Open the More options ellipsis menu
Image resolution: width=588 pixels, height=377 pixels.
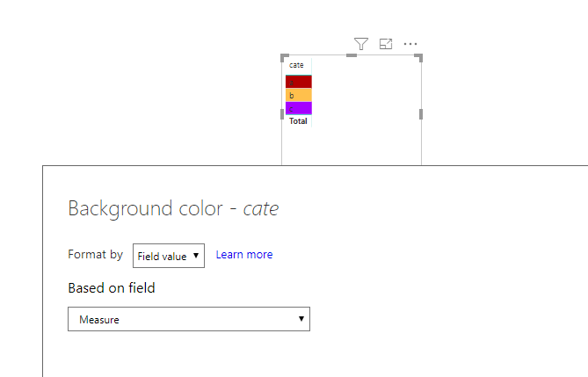click(x=410, y=44)
